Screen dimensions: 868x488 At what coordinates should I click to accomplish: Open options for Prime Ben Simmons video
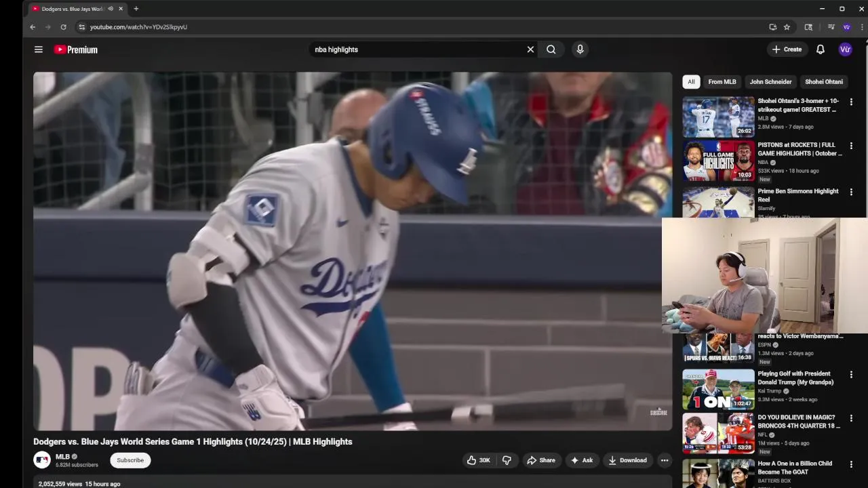tap(851, 192)
